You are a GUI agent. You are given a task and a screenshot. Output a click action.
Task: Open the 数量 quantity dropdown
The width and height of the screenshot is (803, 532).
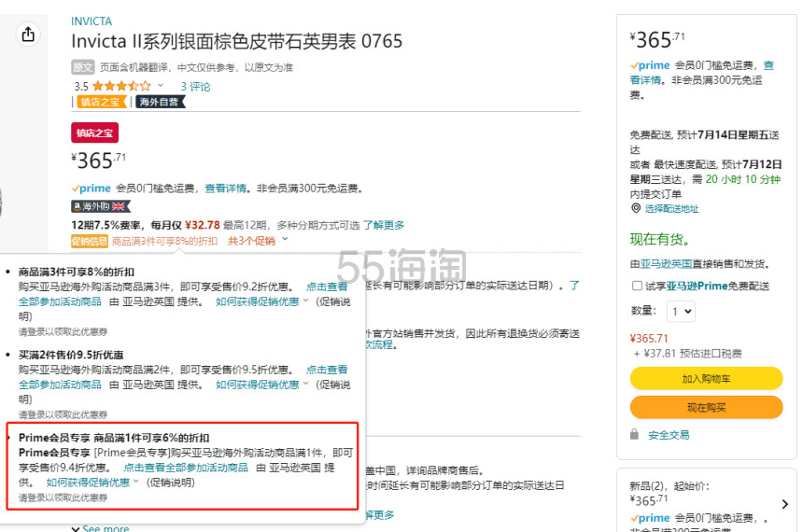[x=681, y=312]
